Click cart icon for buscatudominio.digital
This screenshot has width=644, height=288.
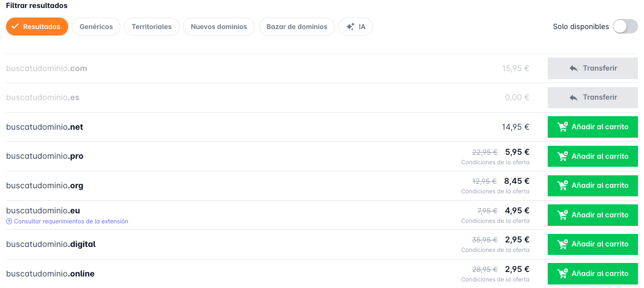(563, 244)
